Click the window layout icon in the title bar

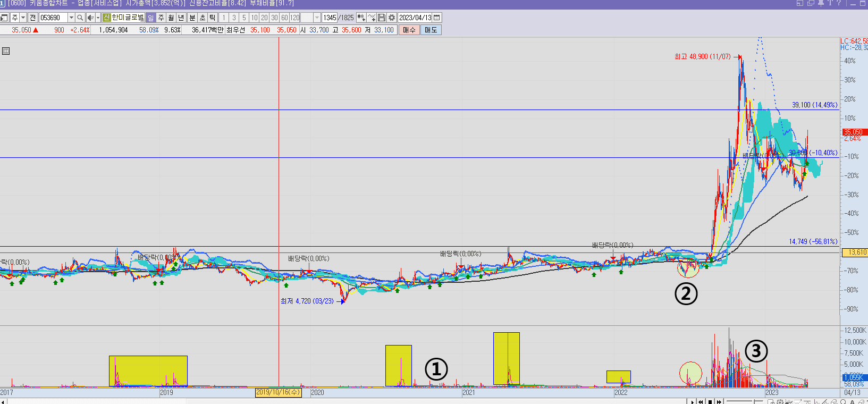tap(800, 3)
